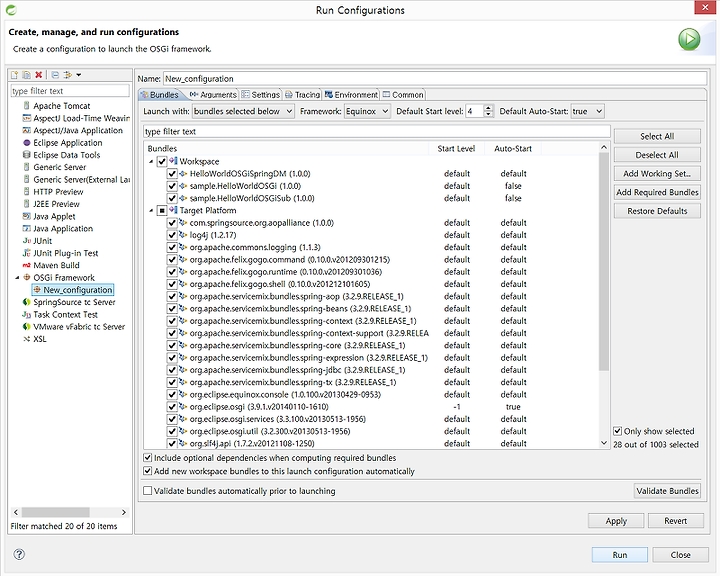Screen dimensions: 720x576
Task: Click the bundles type filter text field
Action: point(377,131)
